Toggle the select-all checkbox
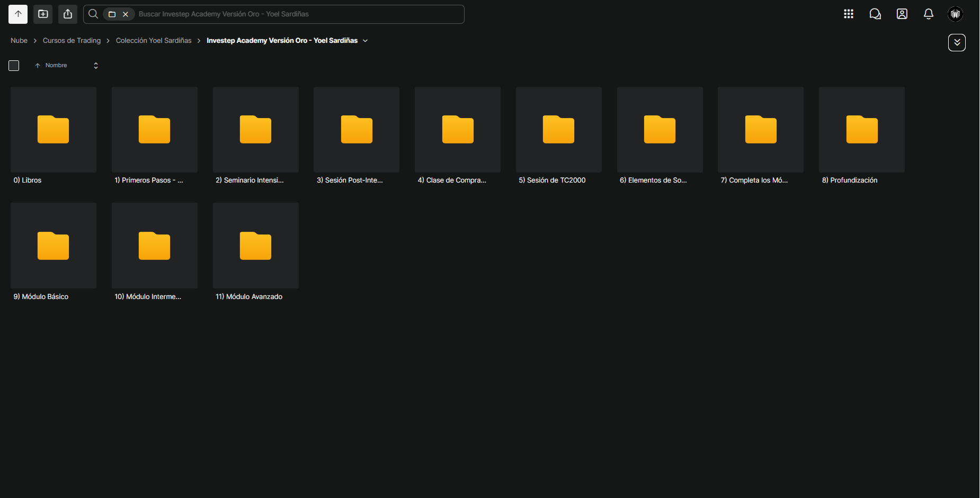This screenshot has width=980, height=498. 14,66
